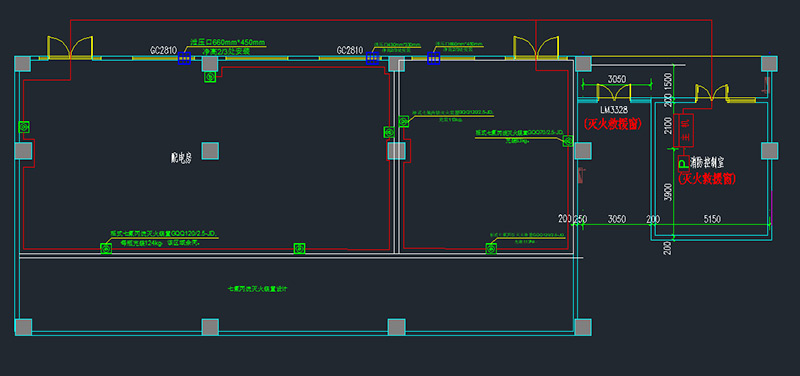This screenshot has width=800, height=376.
Task: Click the 3050 dimension above LM3328 door
Action: click(x=616, y=79)
